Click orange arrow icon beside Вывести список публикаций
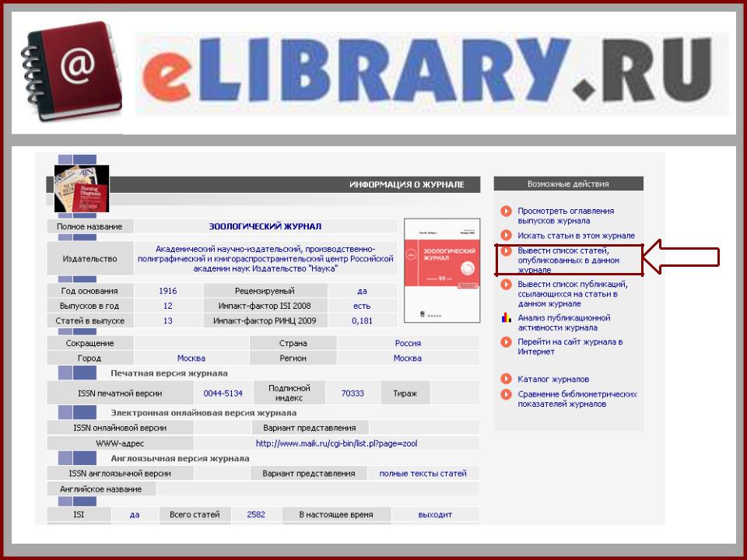747x560 pixels. coord(506,285)
